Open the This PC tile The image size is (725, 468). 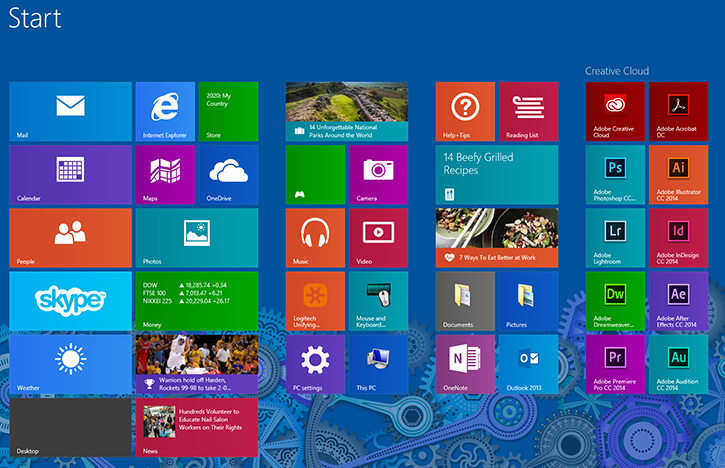coord(379,364)
